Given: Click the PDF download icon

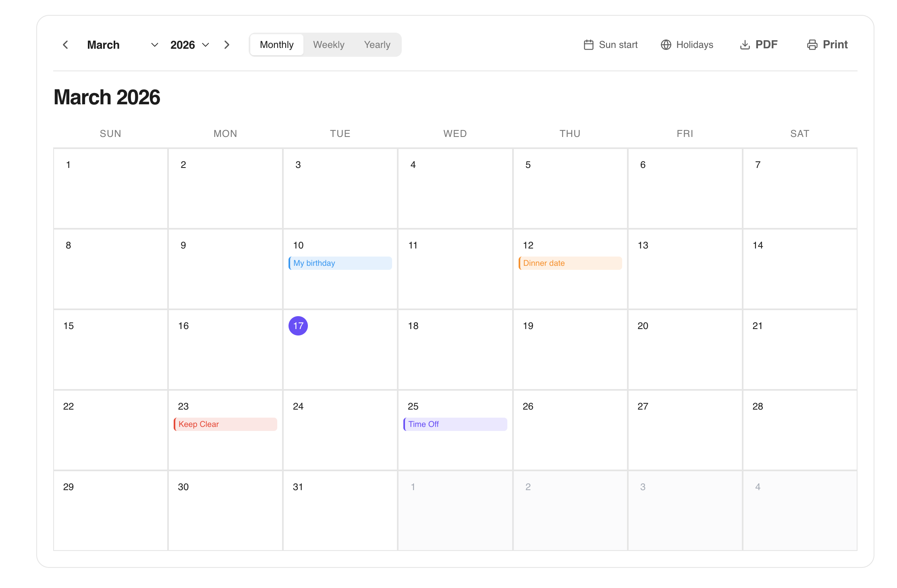Looking at the screenshot, I should point(745,45).
